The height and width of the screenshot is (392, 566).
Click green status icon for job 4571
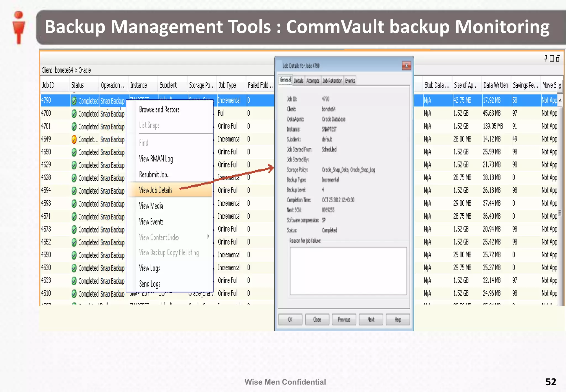click(74, 217)
